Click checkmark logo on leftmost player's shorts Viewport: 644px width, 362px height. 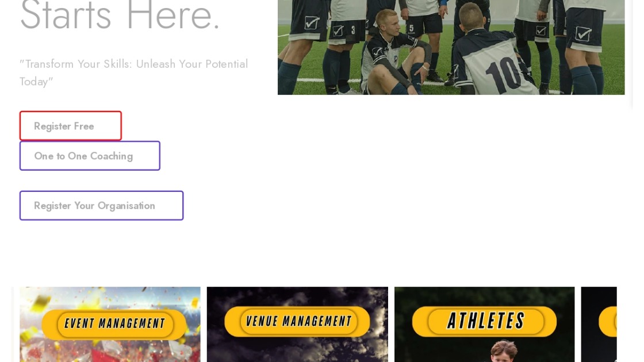coord(312,22)
